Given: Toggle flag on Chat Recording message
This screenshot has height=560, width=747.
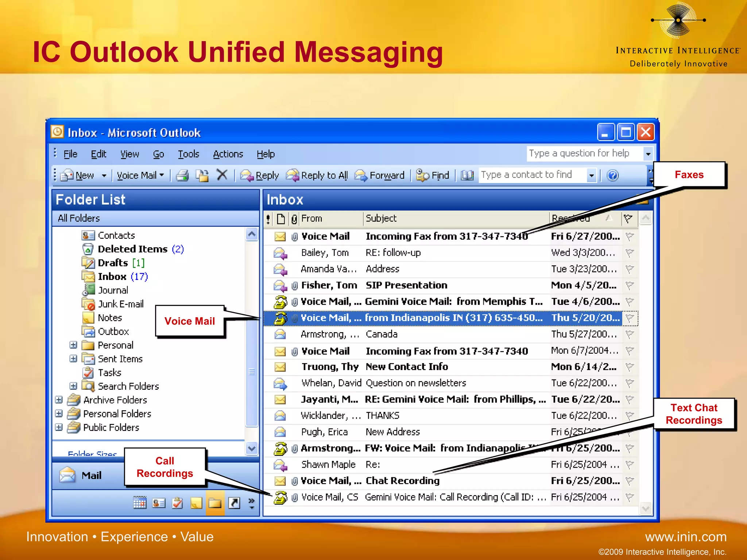Looking at the screenshot, I should tap(630, 481).
